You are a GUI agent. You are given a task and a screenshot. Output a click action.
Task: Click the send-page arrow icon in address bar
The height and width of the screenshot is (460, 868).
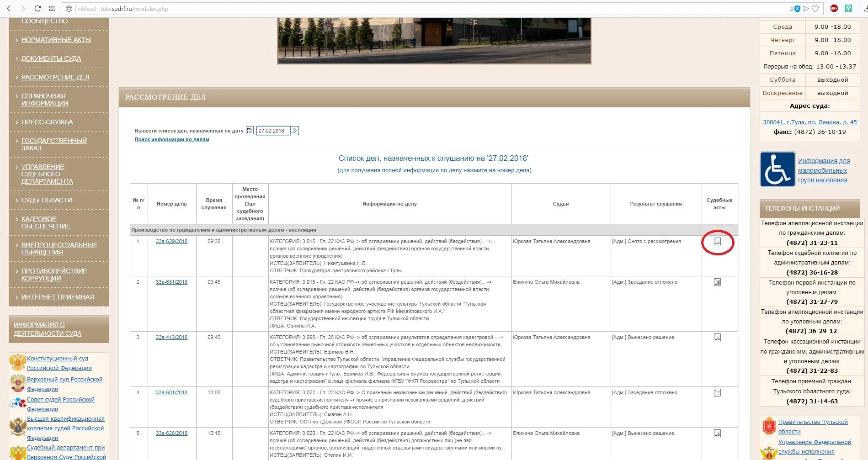(806, 9)
